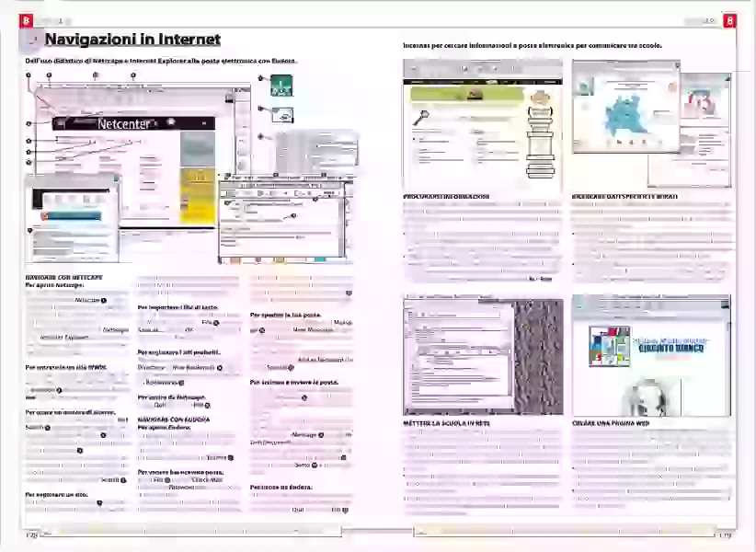Click the Navigazioni in Internet heading
The height and width of the screenshot is (552, 756).
click(132, 40)
